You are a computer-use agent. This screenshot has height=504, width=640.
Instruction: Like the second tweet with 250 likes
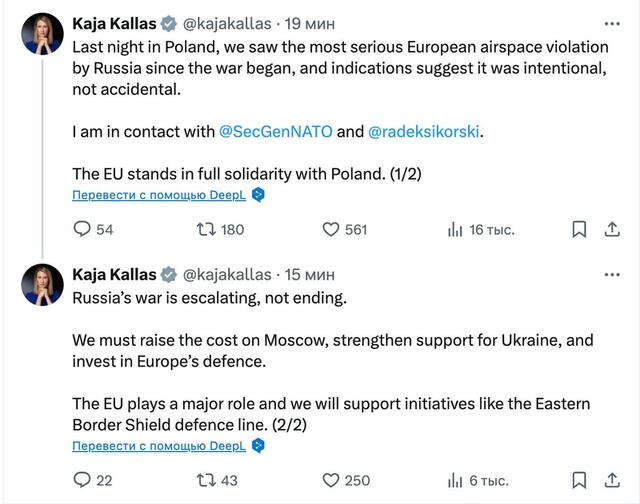pos(332,481)
